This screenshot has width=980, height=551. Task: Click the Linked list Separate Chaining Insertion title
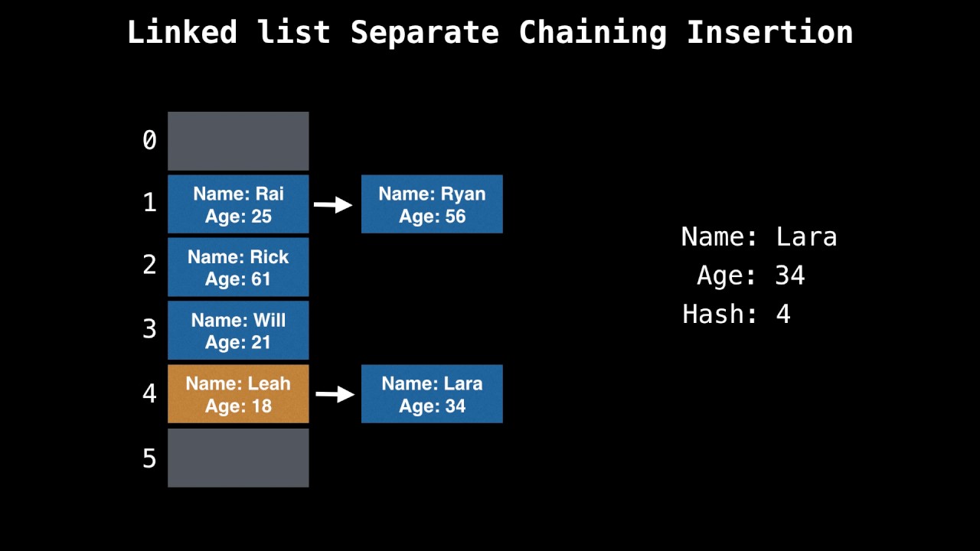[x=490, y=33]
